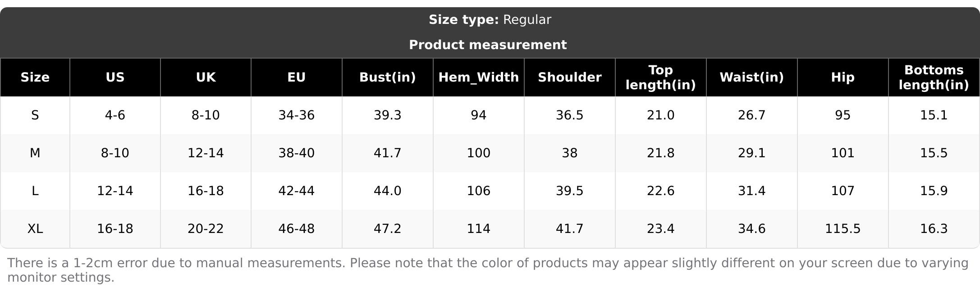Viewport: 980px width, 292px height.
Task: Click the Size column header
Action: tap(35, 78)
